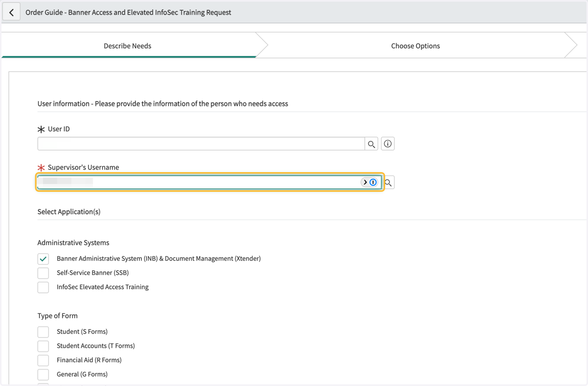Check InfoSec Elevated Access Training
Screen dimensions: 588x386
43,287
